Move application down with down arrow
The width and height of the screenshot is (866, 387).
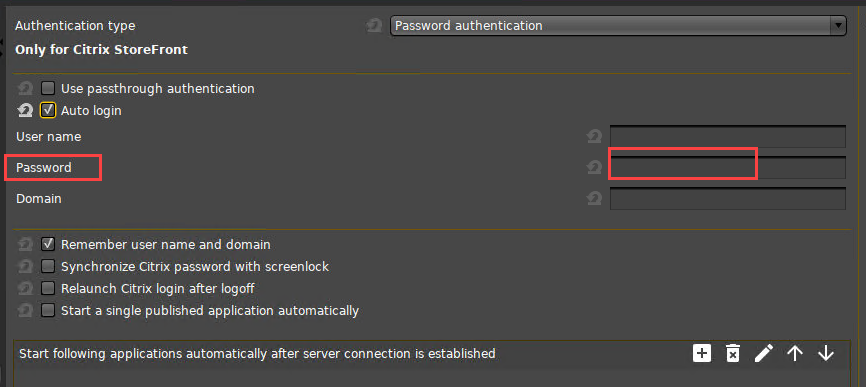826,353
